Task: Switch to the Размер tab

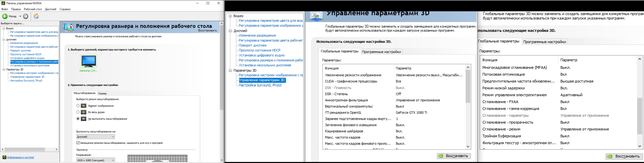Action: (102, 93)
